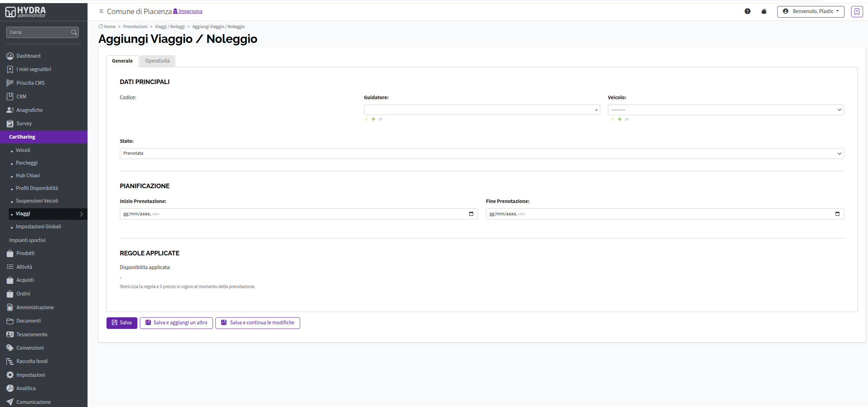The width and height of the screenshot is (868, 407).
Task: Click Salva e continua le modifiche
Action: pos(258,323)
